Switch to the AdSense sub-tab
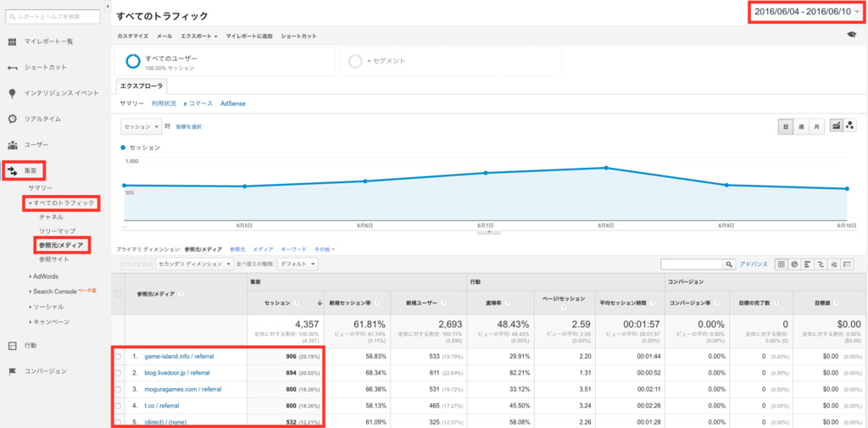 click(233, 103)
